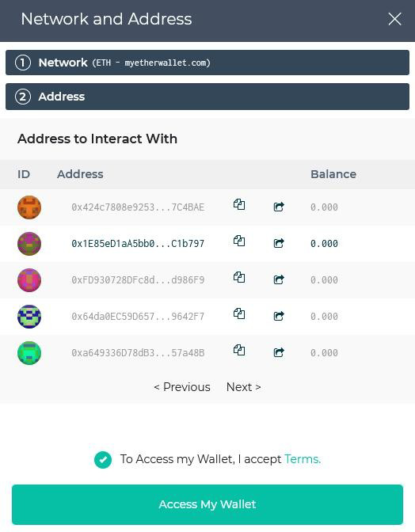415x532 pixels.
Task: Open explorer link for address 0xFD930728DFc8d
Action: [279, 279]
